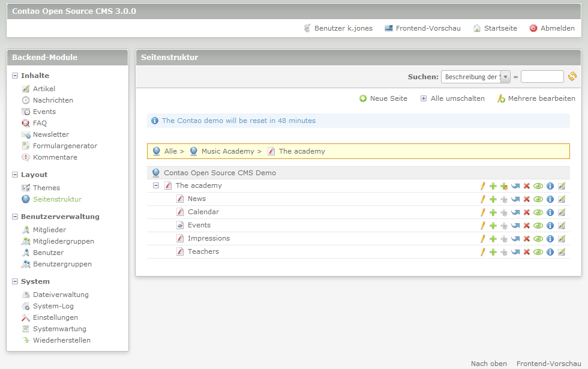Image resolution: width=588 pixels, height=369 pixels.
Task: Duplicate the Calendar page with green plus
Action: pyautogui.click(x=493, y=212)
